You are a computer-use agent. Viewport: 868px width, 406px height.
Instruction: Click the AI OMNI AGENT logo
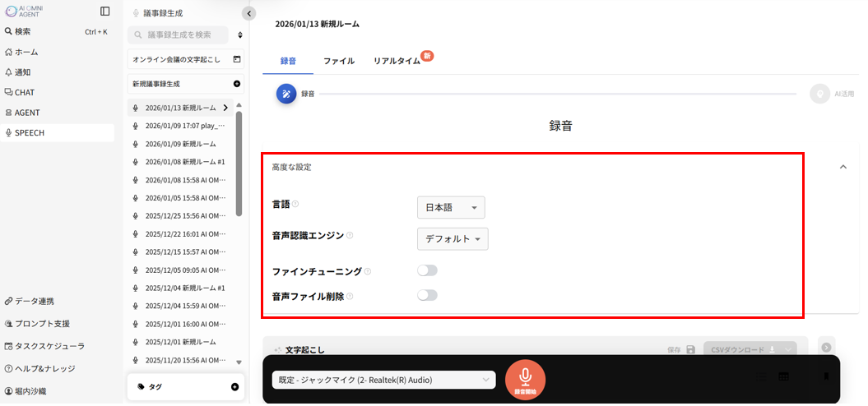tap(25, 11)
